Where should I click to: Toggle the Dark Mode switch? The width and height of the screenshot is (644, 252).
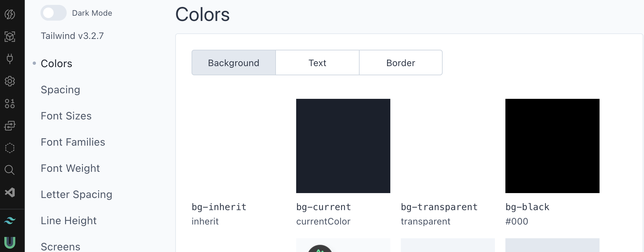(53, 13)
